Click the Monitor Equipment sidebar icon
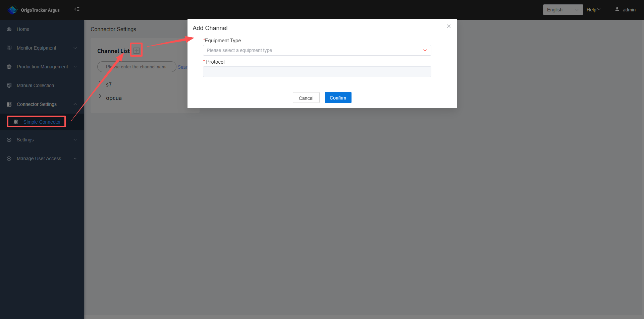 coord(9,48)
